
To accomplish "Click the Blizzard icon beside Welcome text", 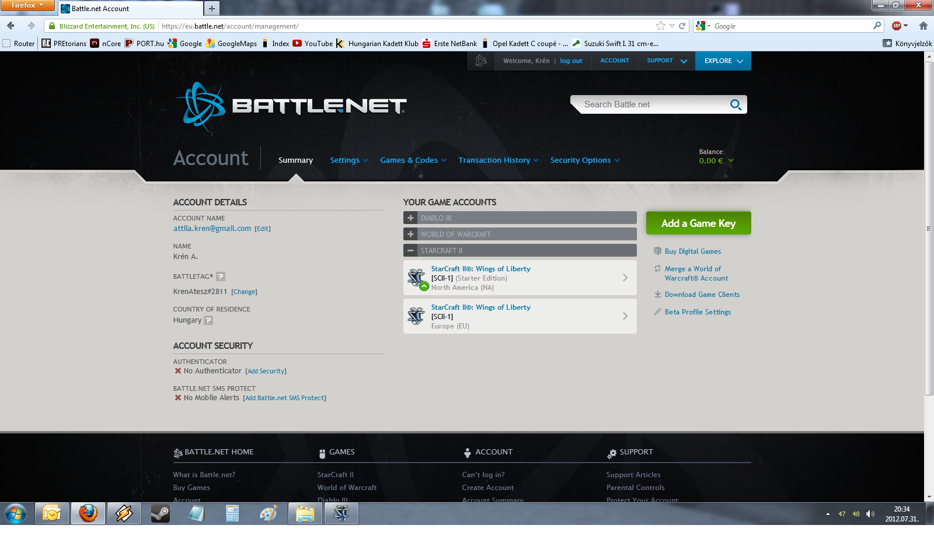I will pyautogui.click(x=481, y=61).
